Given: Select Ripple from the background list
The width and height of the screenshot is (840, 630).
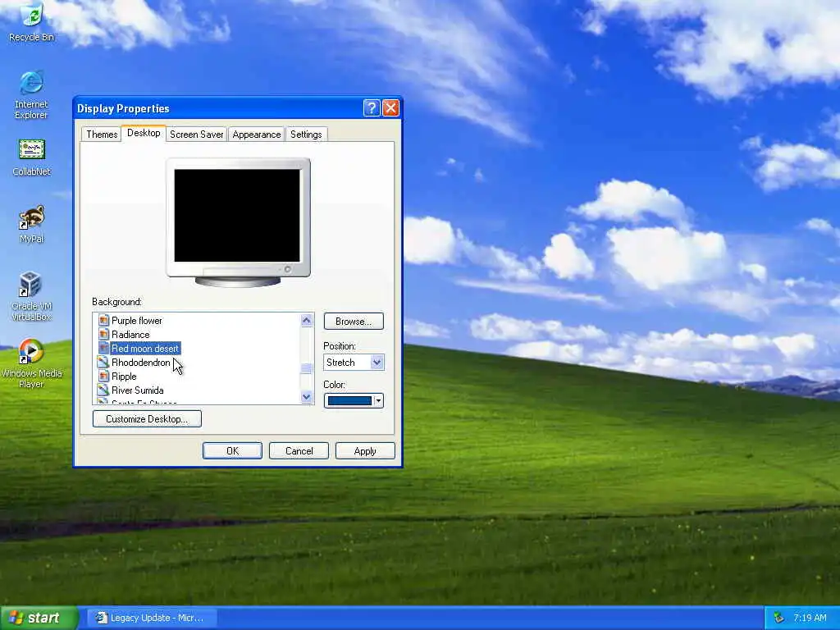Looking at the screenshot, I should coord(124,376).
